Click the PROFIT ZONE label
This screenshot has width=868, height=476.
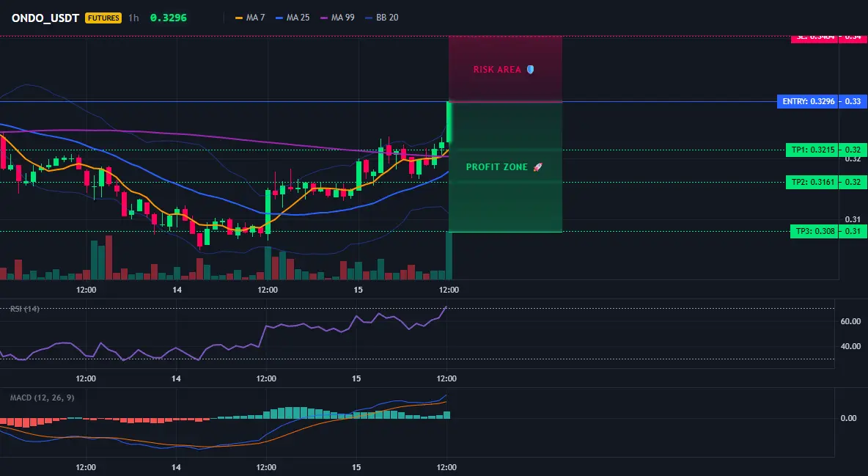[497, 166]
